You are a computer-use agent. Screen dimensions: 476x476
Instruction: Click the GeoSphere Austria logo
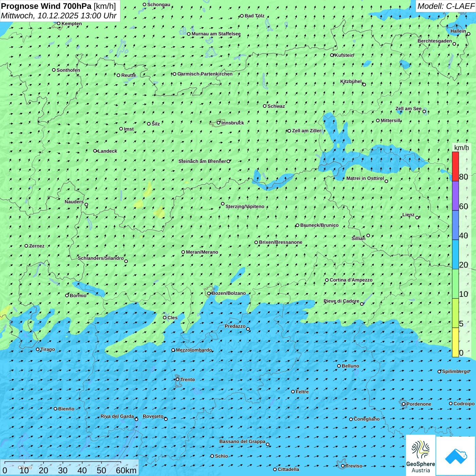pyautogui.click(x=421, y=455)
